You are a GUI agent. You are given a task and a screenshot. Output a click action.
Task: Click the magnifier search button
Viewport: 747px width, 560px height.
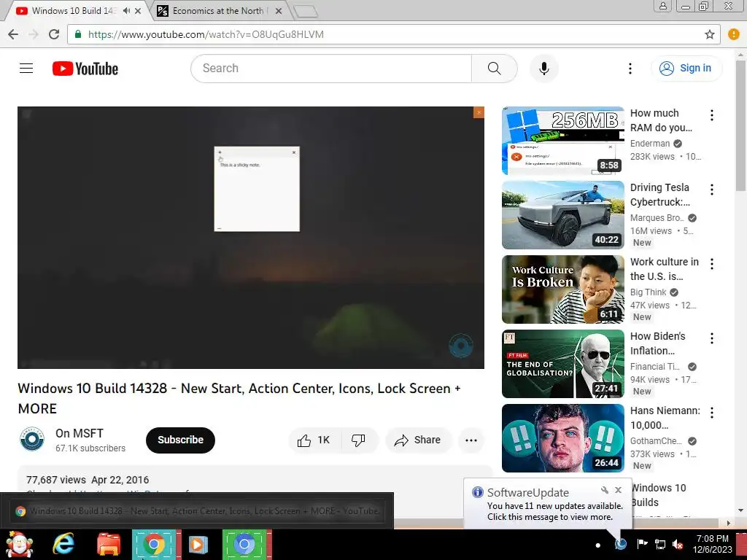point(494,69)
